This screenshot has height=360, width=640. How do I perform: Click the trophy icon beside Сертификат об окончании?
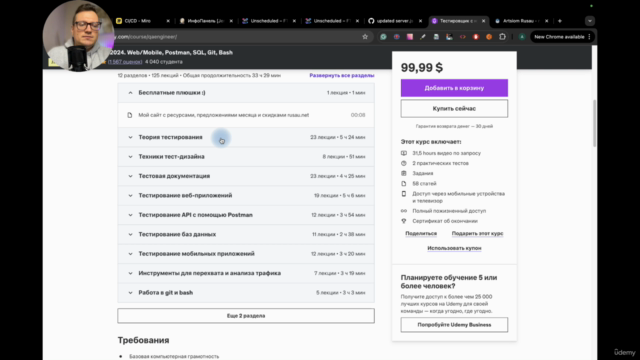tap(404, 221)
